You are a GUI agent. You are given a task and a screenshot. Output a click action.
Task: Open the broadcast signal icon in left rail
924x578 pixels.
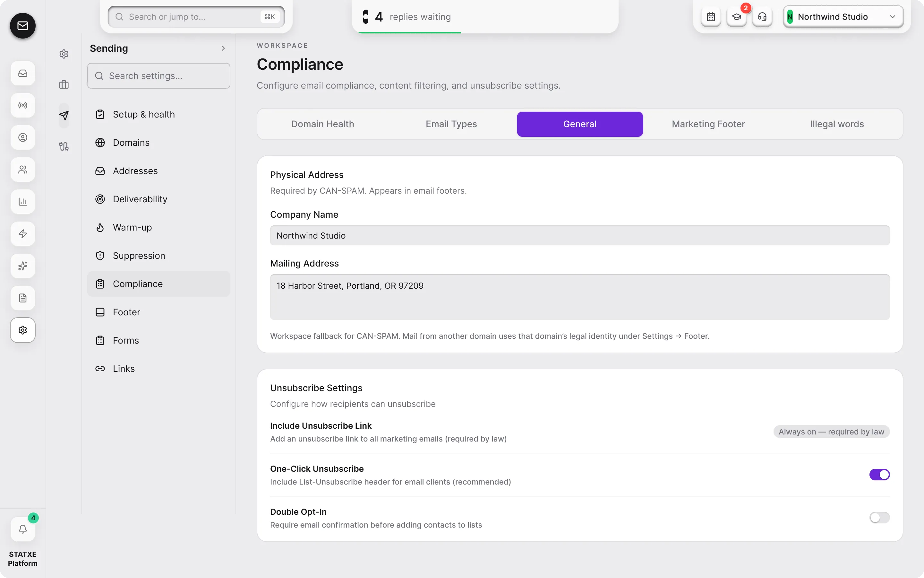click(x=22, y=105)
